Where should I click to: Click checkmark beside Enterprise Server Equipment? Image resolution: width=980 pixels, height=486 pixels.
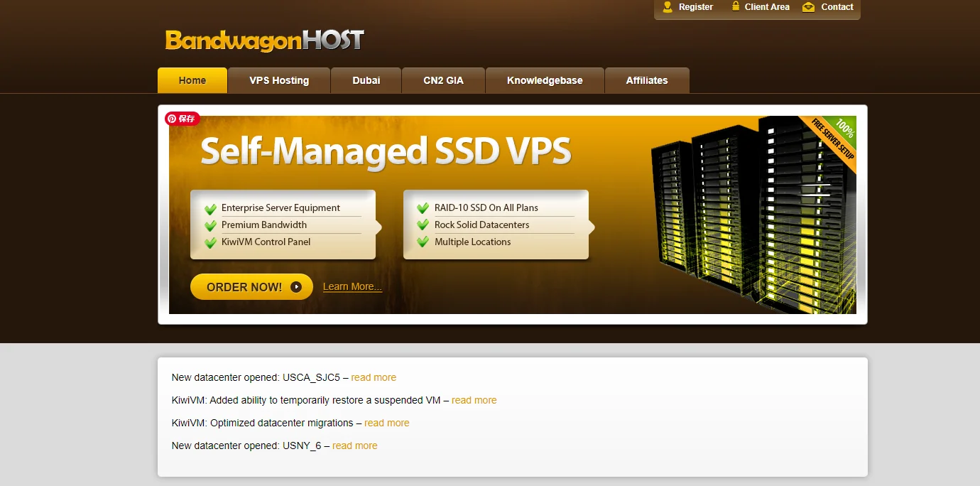[x=210, y=209]
